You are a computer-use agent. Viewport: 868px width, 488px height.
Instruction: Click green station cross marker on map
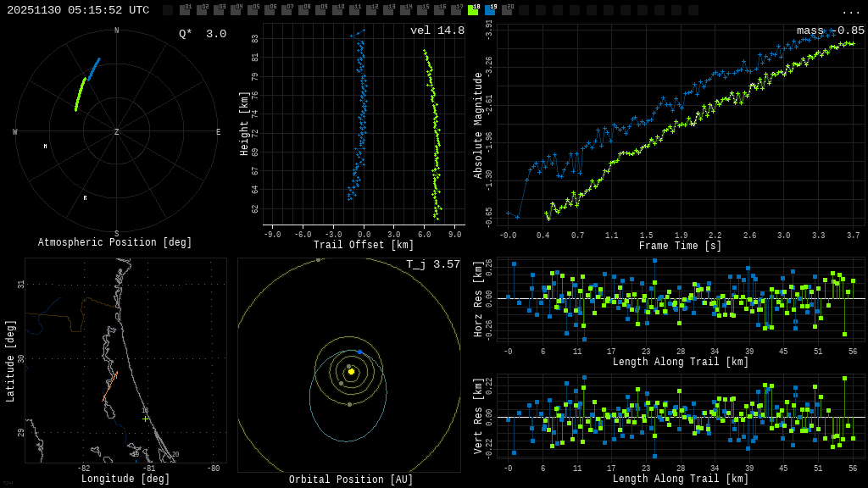click(145, 419)
